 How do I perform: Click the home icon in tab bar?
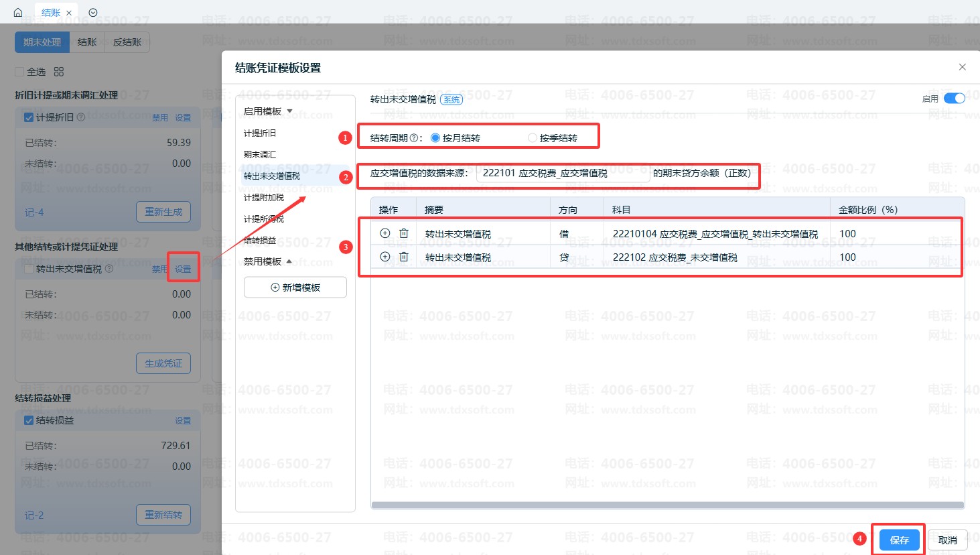pyautogui.click(x=18, y=12)
